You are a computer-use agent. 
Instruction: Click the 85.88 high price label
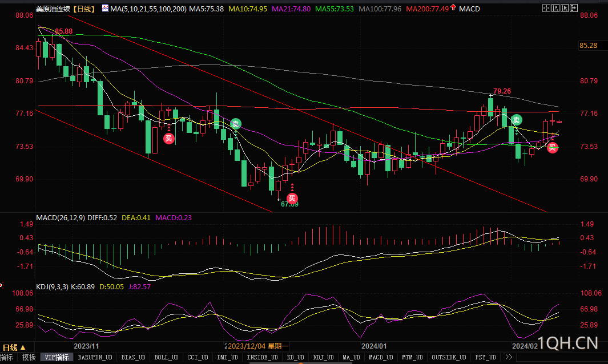pos(63,31)
